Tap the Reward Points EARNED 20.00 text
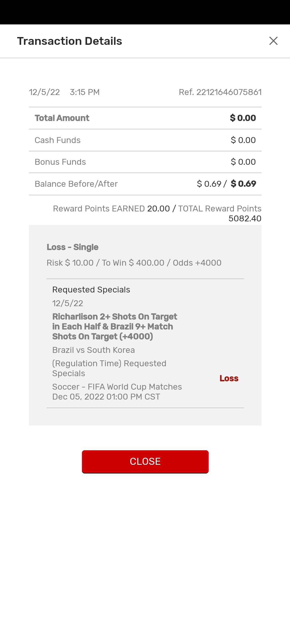 (x=111, y=208)
